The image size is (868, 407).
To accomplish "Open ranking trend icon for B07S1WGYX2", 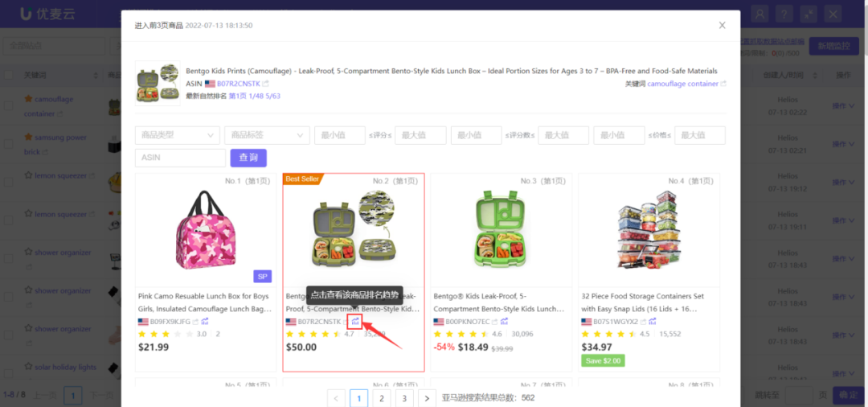I will pyautogui.click(x=653, y=321).
